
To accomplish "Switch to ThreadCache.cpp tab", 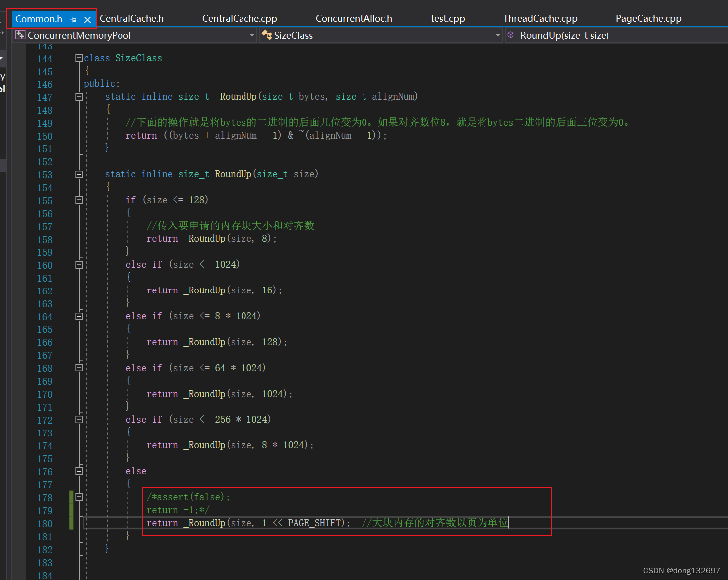I will [540, 19].
